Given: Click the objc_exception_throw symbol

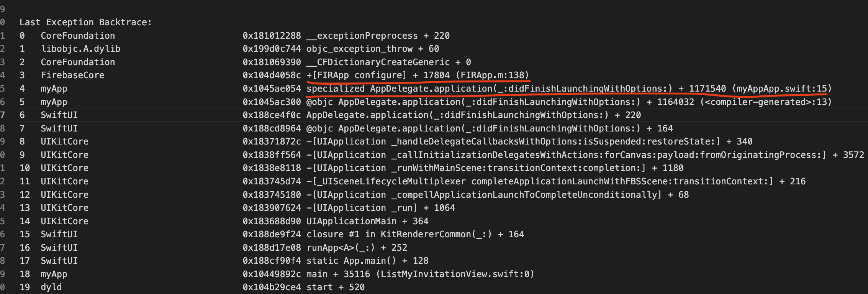Looking at the screenshot, I should click(359, 49).
